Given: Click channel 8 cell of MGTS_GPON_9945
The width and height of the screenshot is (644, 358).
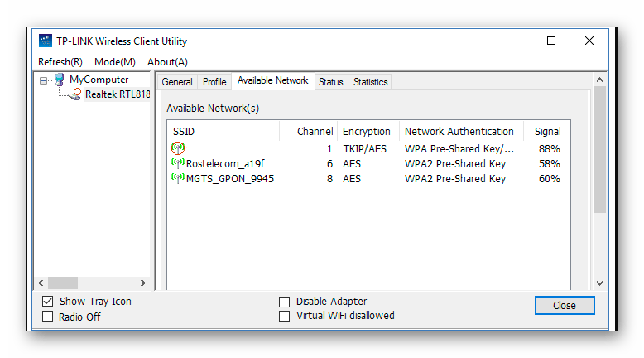Looking at the screenshot, I should [x=329, y=179].
